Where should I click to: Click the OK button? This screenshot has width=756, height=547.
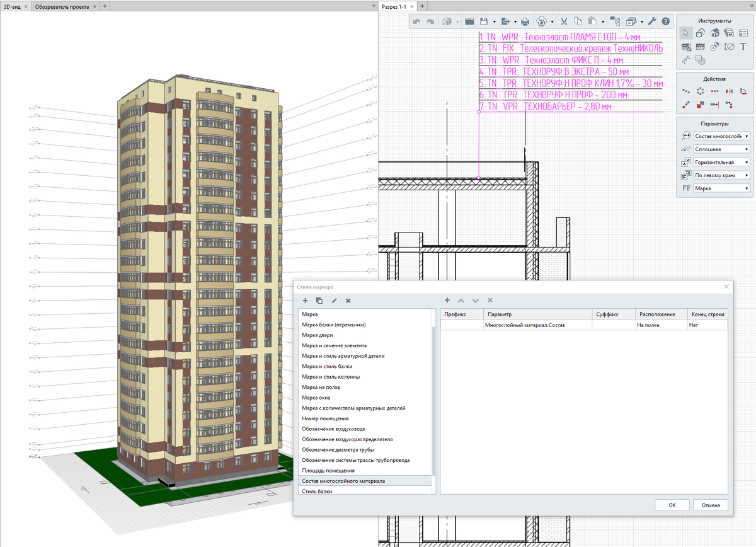coord(672,505)
